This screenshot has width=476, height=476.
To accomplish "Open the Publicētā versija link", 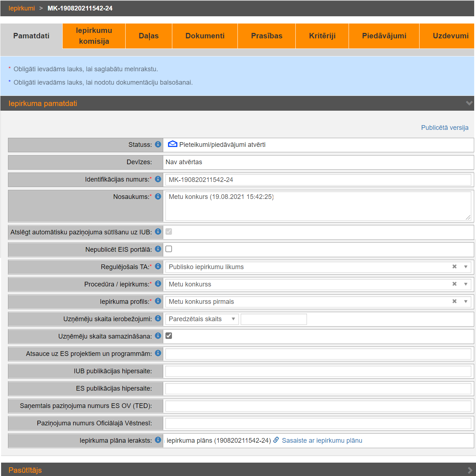I will 445,128.
